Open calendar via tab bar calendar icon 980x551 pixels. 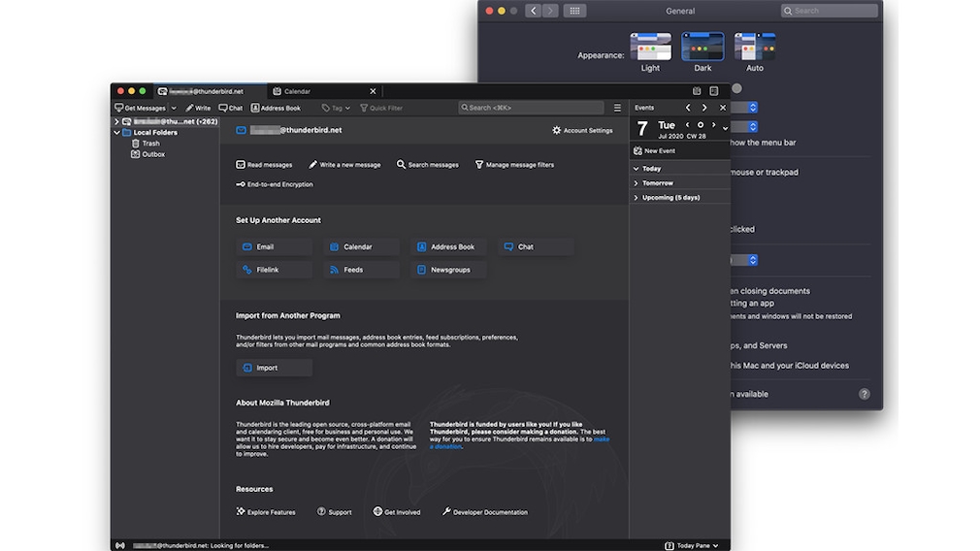click(x=697, y=91)
